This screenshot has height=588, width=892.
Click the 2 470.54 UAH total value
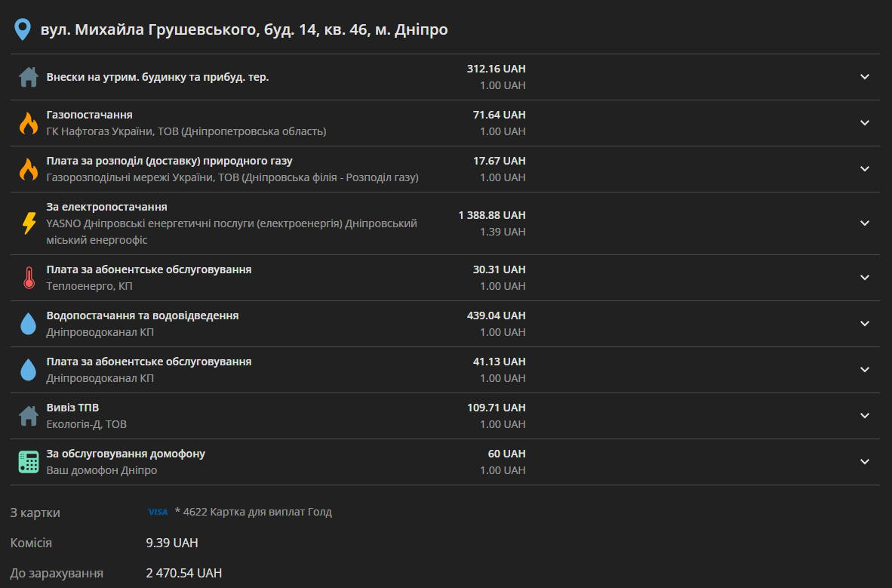(x=183, y=573)
